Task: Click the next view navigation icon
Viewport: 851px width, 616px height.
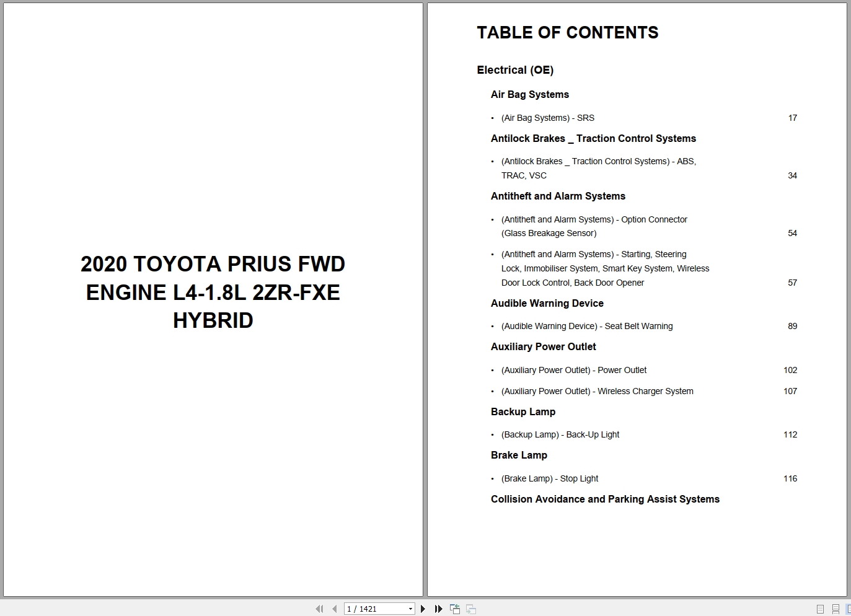Action: (x=471, y=609)
